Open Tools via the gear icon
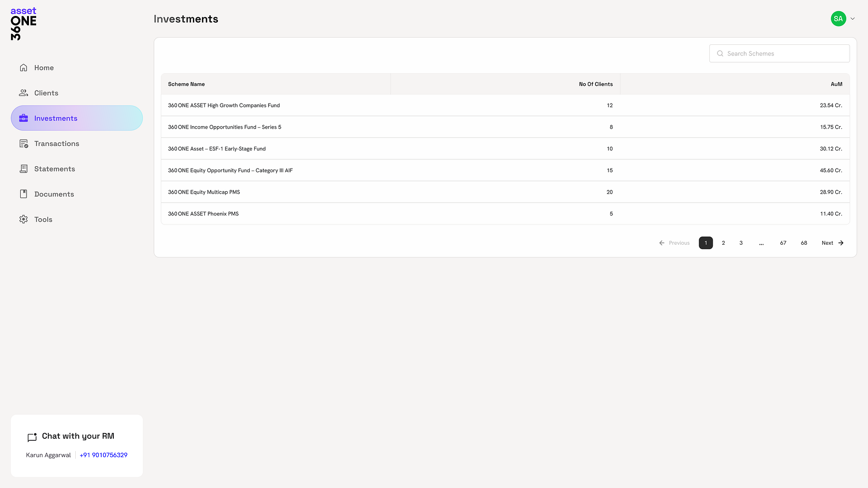 pos(23,219)
